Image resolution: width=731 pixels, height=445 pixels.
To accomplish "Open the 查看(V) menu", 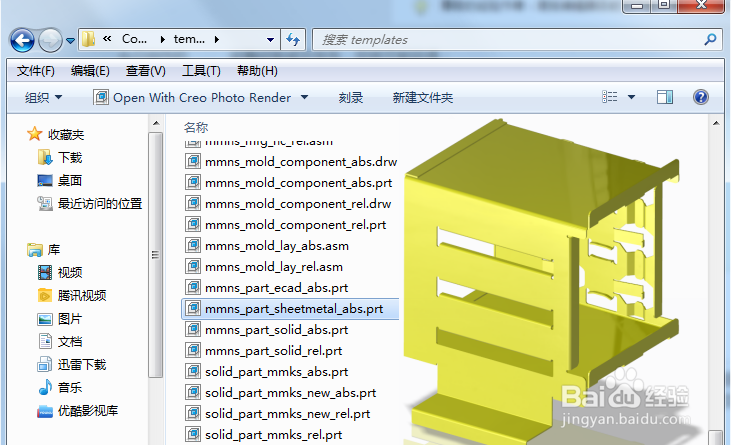I will [145, 71].
